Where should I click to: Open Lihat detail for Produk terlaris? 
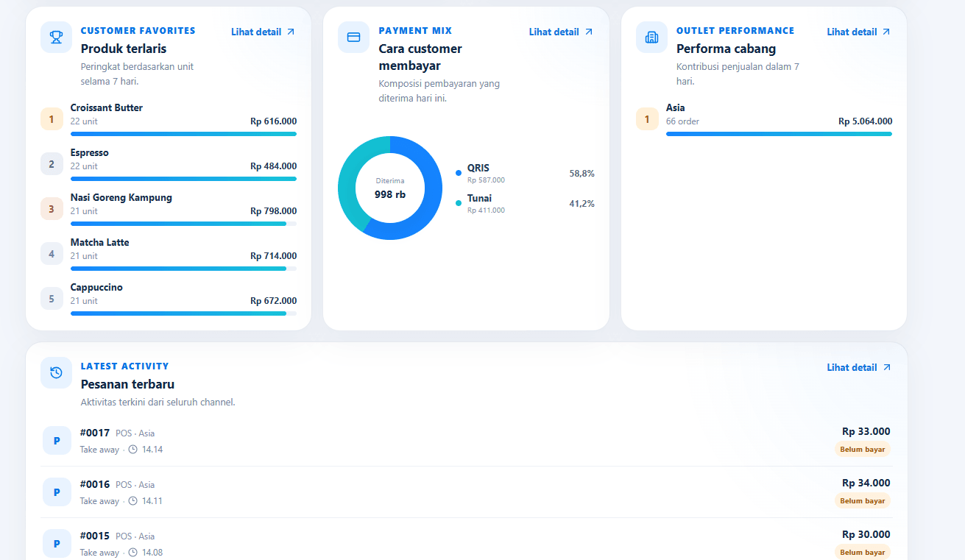(x=264, y=32)
